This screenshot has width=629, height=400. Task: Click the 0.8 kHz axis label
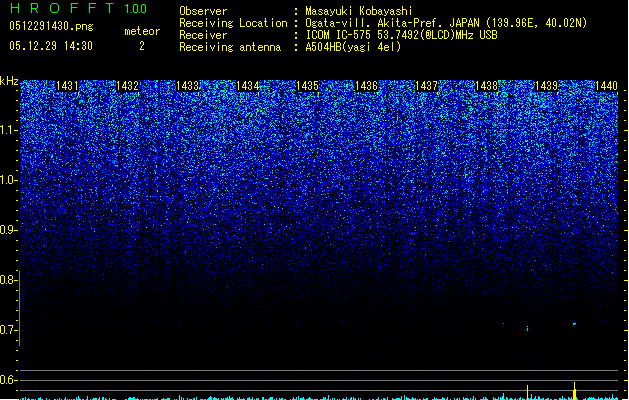[x=9, y=280]
